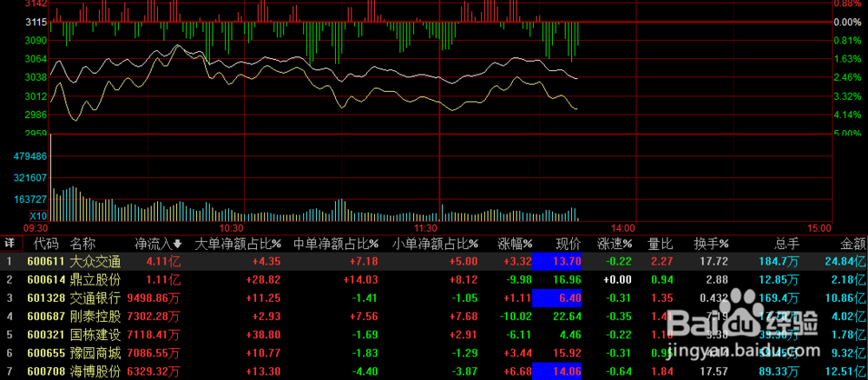
Task: Click net inflow value 6329.32万
Action: (154, 372)
